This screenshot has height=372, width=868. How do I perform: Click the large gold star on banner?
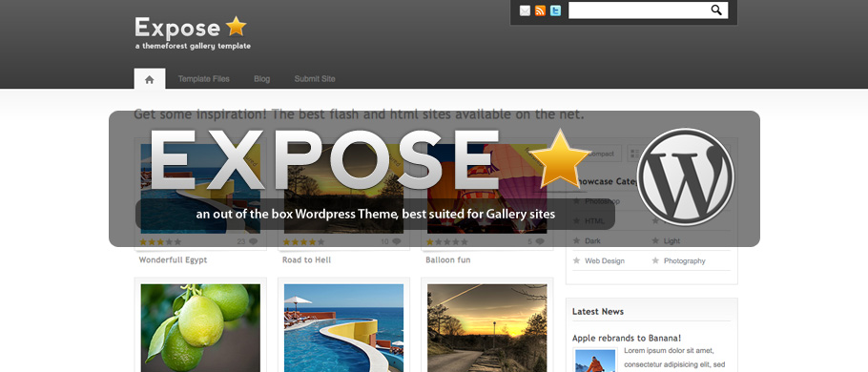pyautogui.click(x=559, y=159)
